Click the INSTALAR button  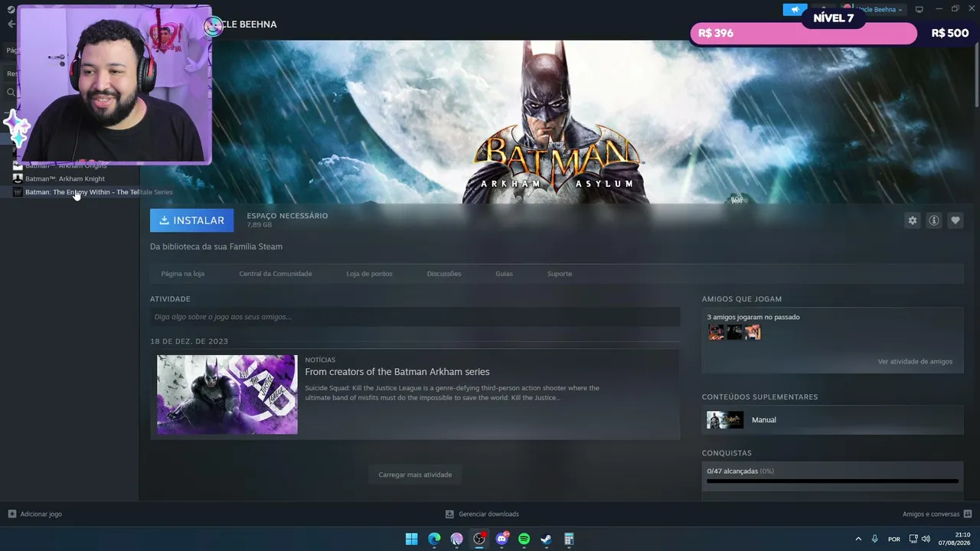[x=192, y=220]
